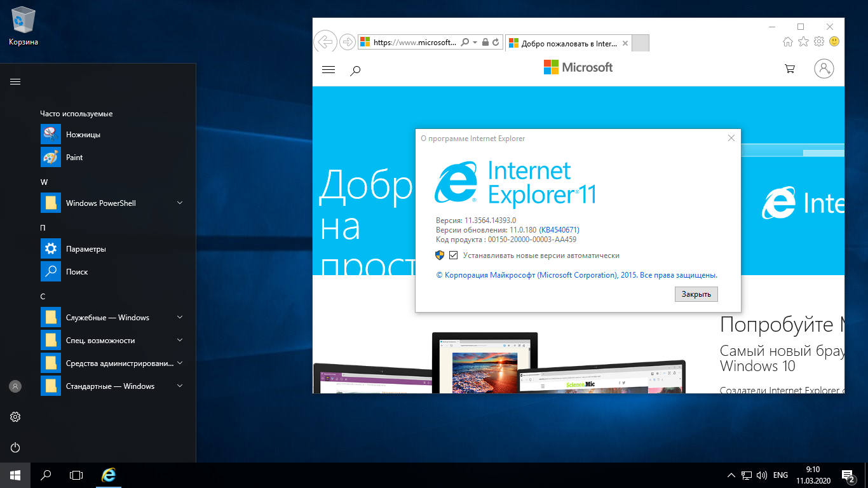Click the IE address bar URL field
This screenshot has width=868, height=488.
click(x=414, y=43)
